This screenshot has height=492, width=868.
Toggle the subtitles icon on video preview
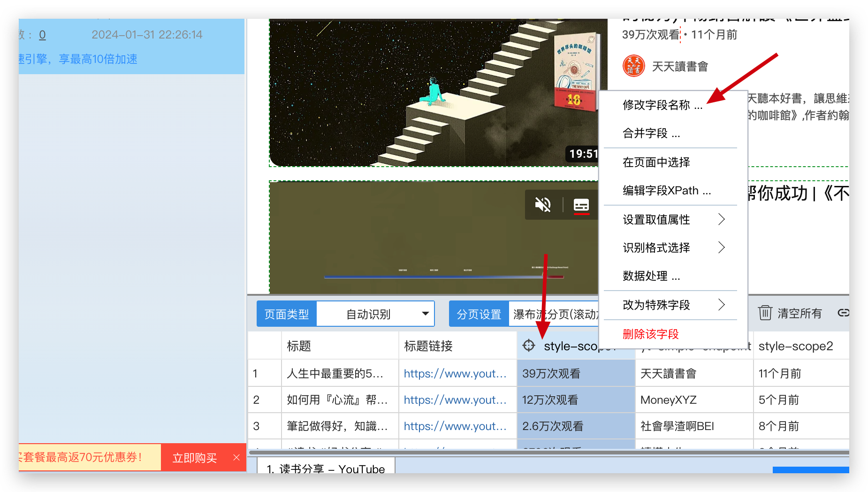tap(581, 205)
